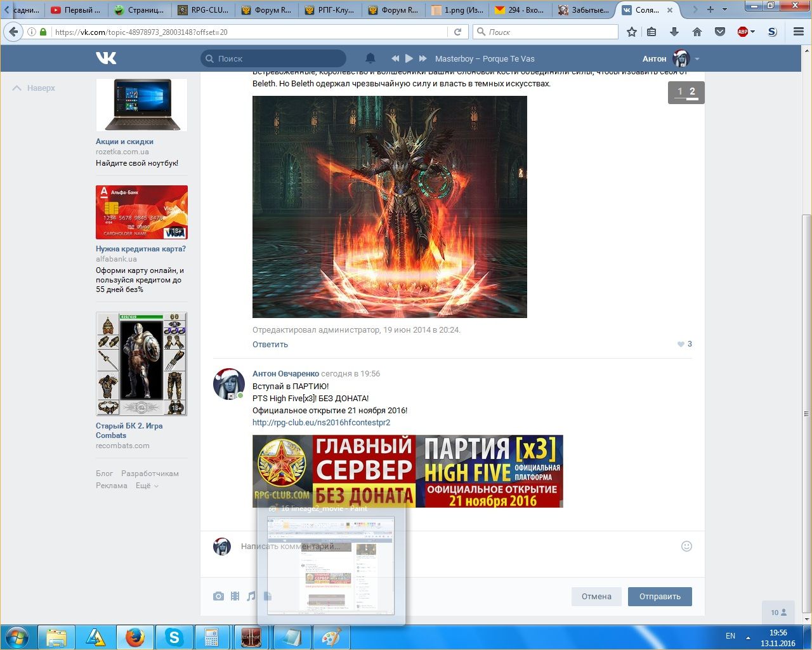The image size is (812, 650).
Task: Switch to the RPG-CLU... tab
Action: (203, 10)
